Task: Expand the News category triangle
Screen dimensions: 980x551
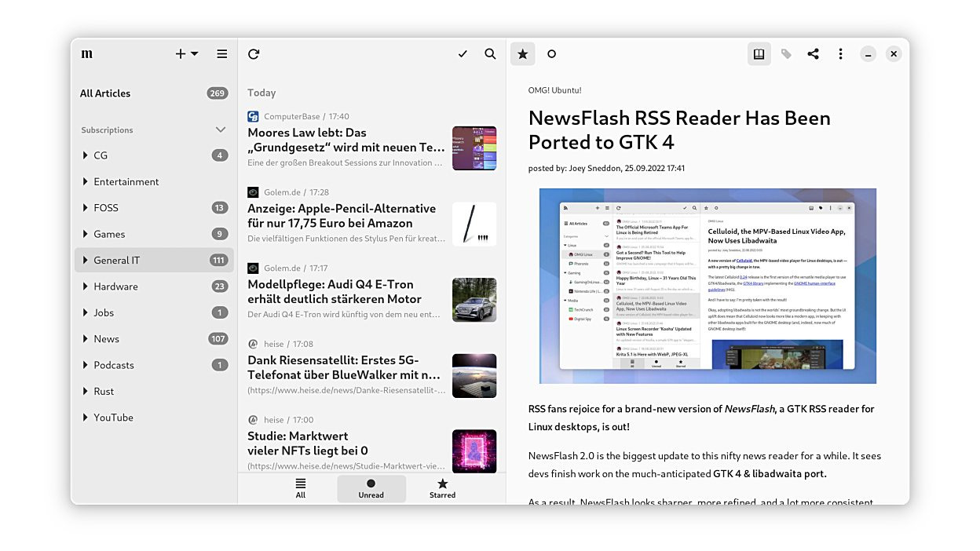Action: click(85, 339)
